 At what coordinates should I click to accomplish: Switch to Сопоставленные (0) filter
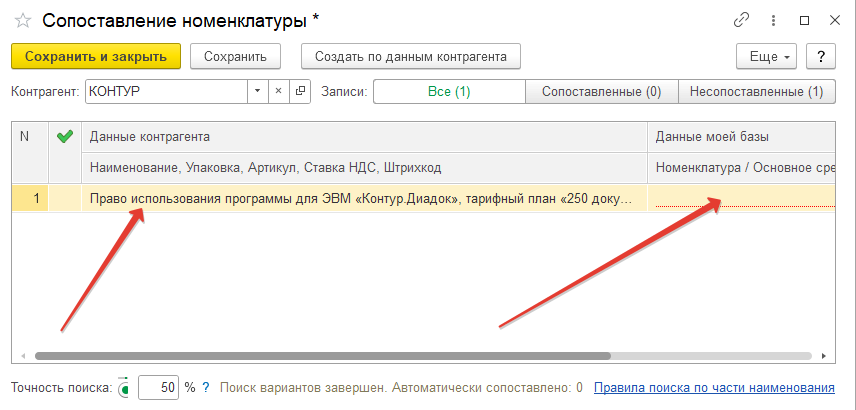coord(602,92)
